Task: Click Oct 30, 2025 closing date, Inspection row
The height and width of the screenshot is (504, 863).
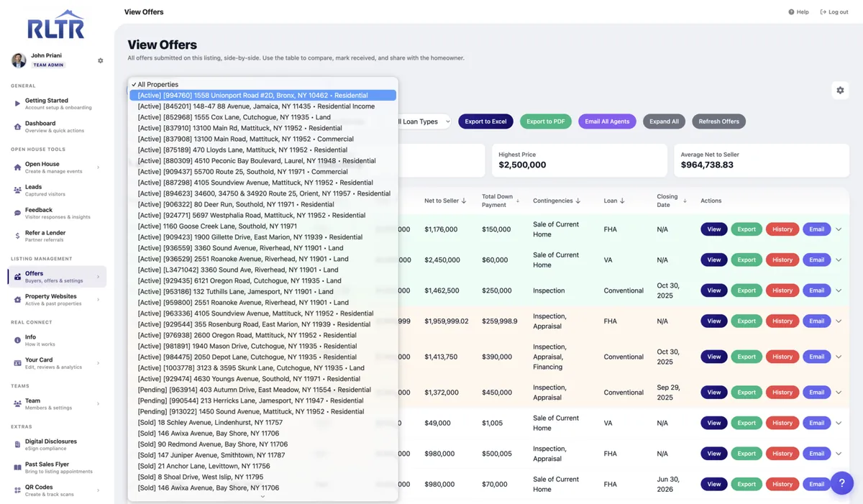Action: pos(668,290)
